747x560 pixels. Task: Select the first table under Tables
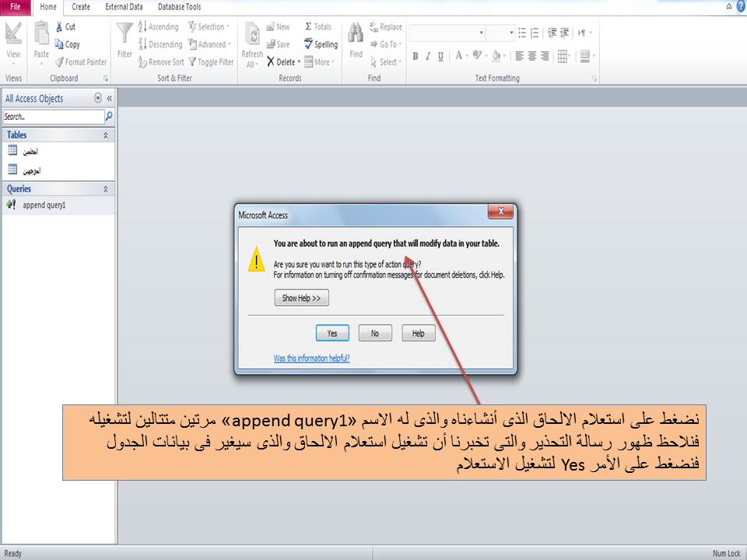click(58, 152)
